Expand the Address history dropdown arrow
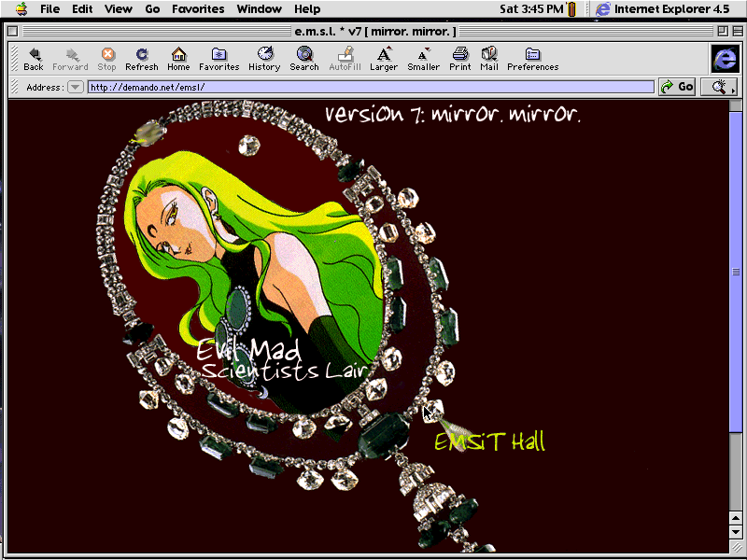The width and height of the screenshot is (747, 560). coord(76,87)
